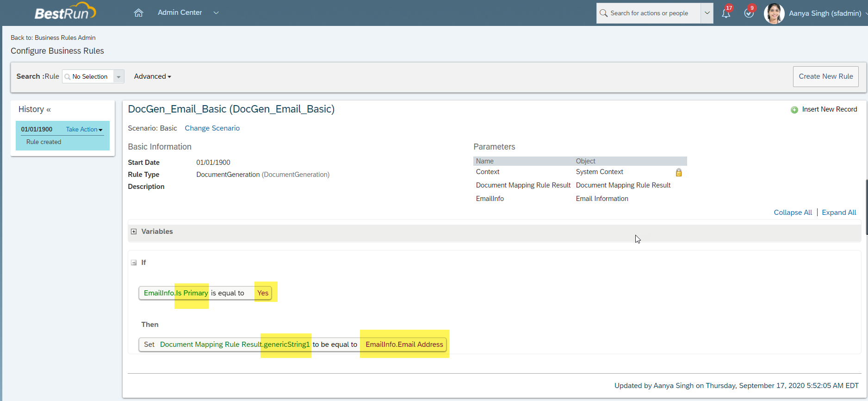Click Create New Rule button
The width and height of the screenshot is (868, 401).
tap(825, 76)
